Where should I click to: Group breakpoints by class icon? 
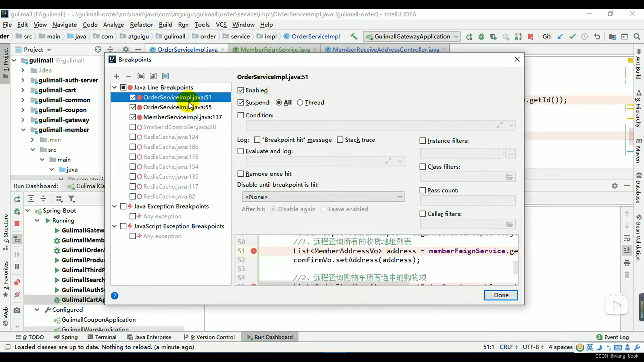click(165, 76)
